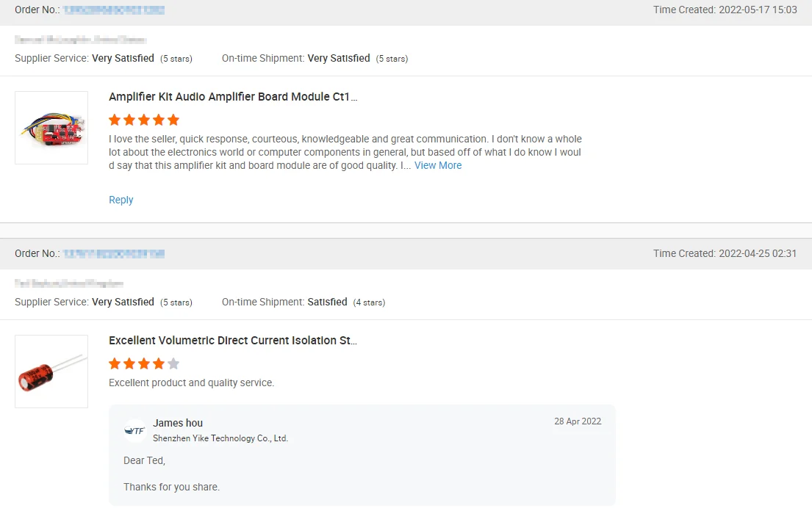This screenshot has width=812, height=511.
Task: Click the YTF avatar logo beside James hou
Action: coord(134,430)
